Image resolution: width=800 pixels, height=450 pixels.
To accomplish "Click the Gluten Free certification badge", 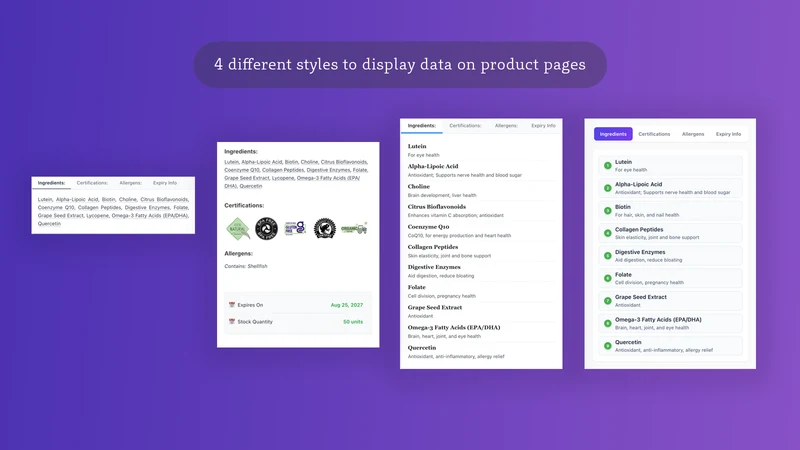I will point(295,228).
